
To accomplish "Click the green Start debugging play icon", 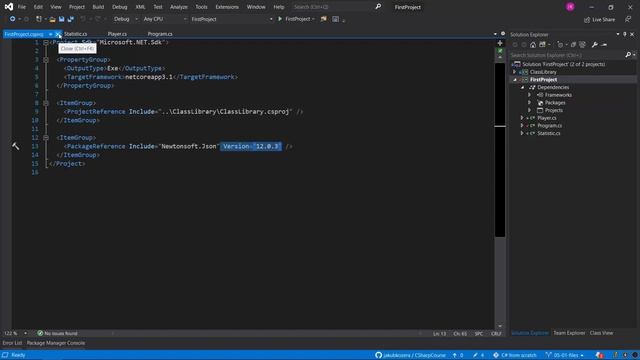I will tap(280, 19).
